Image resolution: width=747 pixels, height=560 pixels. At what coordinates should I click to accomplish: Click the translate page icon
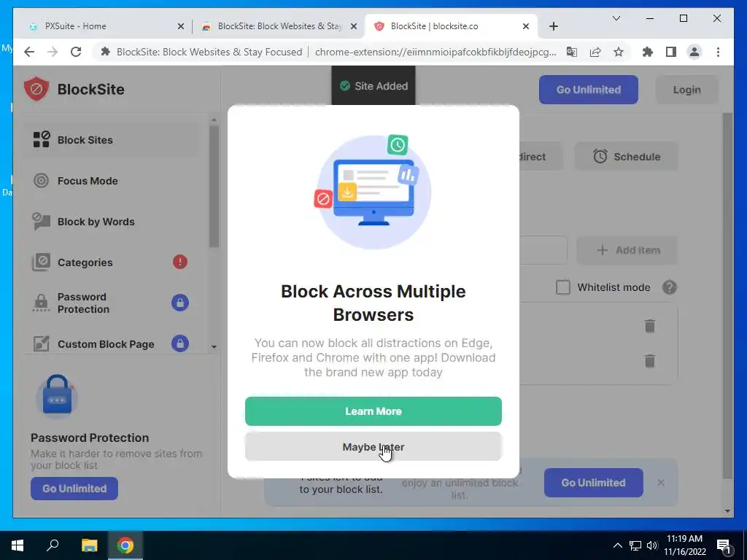tap(572, 52)
